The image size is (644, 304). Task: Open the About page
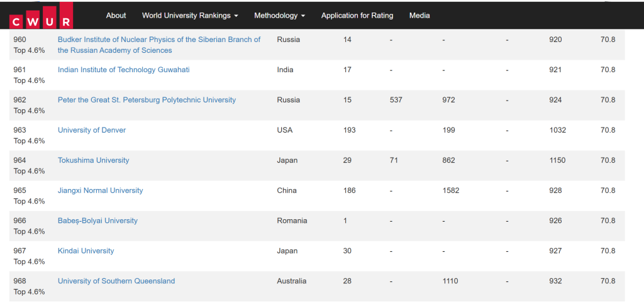[116, 16]
